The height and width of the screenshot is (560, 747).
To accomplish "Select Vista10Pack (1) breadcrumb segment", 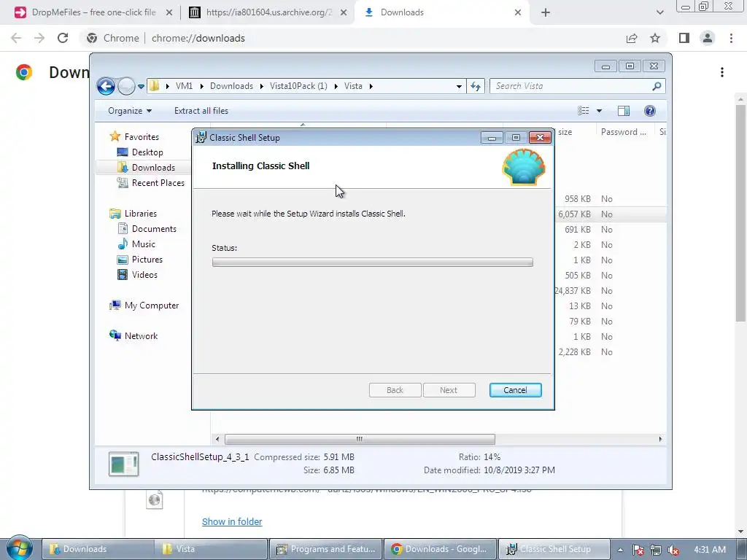I will [x=298, y=86].
